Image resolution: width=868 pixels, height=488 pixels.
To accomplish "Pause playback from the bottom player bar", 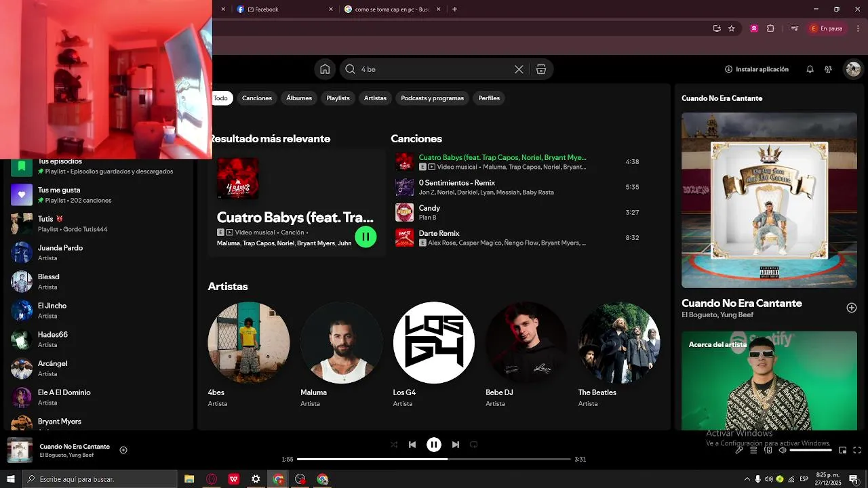I will (x=434, y=445).
